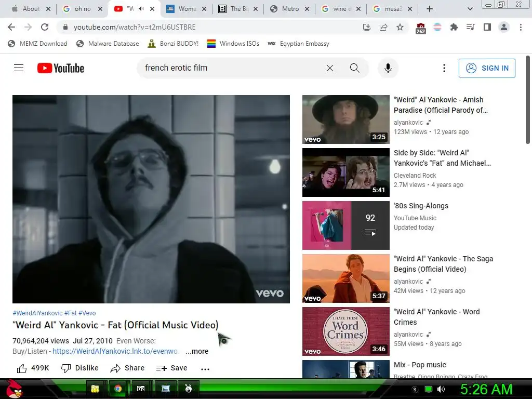Open Egyptian Embassy bookmark
Image resolution: width=532 pixels, height=399 pixels.
point(298,44)
